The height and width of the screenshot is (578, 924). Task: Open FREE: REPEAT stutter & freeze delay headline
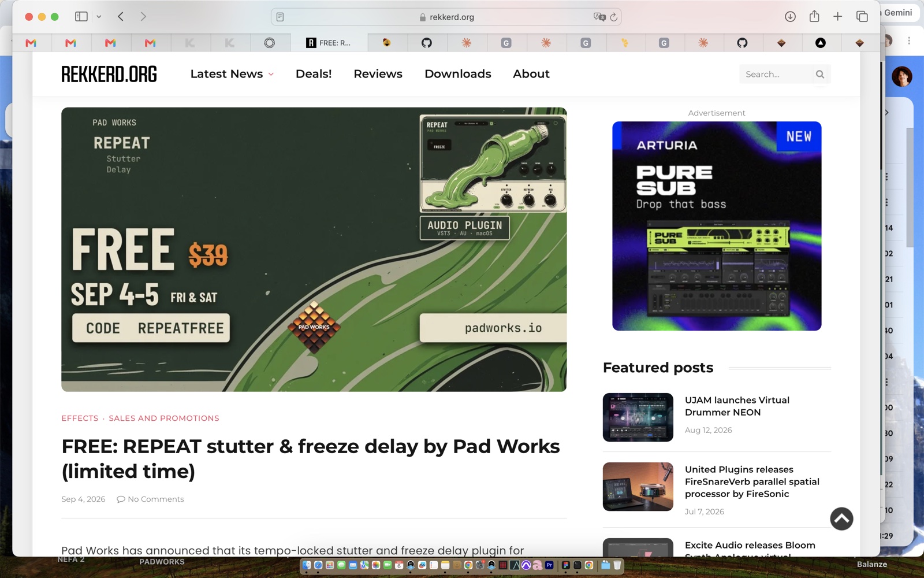(x=311, y=459)
